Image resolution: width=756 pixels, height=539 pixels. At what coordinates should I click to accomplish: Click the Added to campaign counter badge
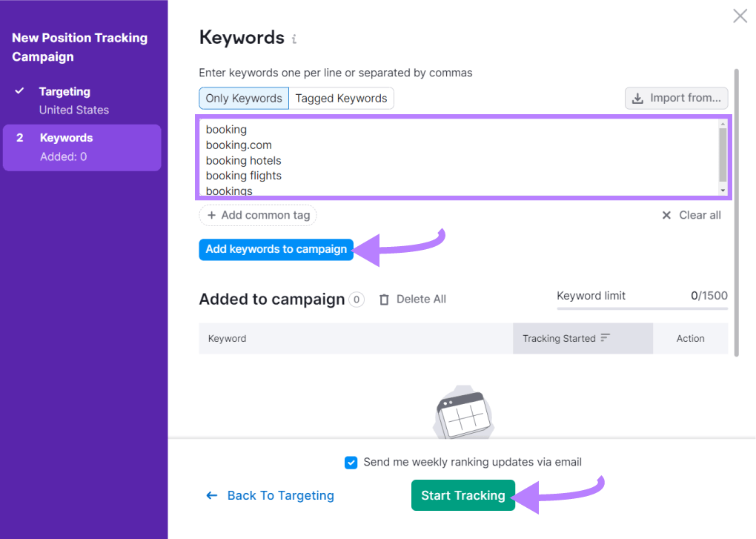[356, 300]
